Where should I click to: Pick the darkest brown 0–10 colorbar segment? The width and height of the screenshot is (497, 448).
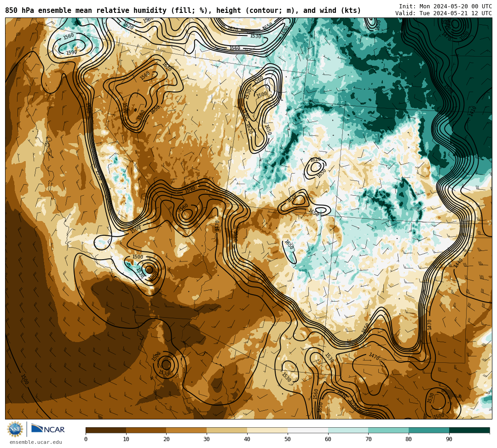pos(106,430)
